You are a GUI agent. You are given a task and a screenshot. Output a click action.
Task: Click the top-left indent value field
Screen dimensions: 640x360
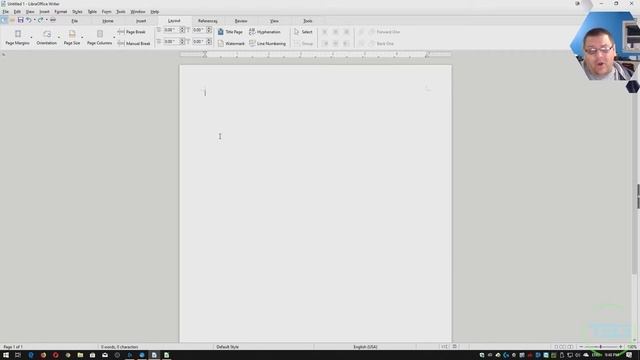click(171, 30)
